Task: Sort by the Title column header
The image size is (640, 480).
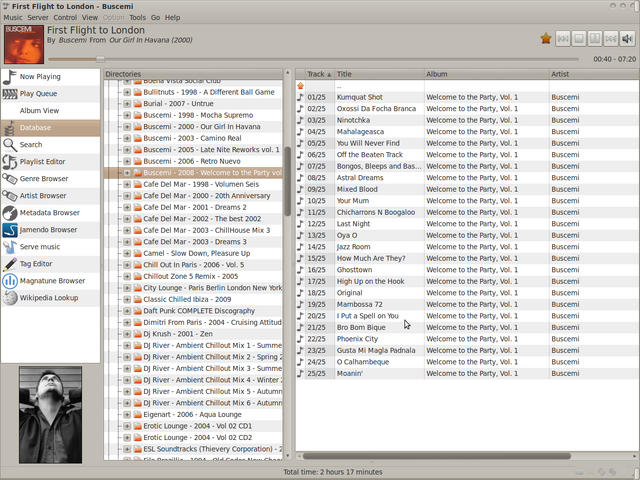Action: [x=379, y=74]
